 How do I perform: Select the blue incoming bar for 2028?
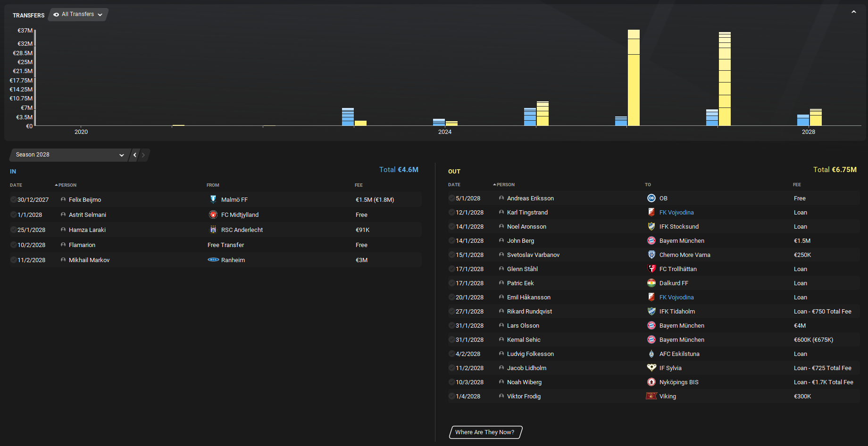click(803, 120)
